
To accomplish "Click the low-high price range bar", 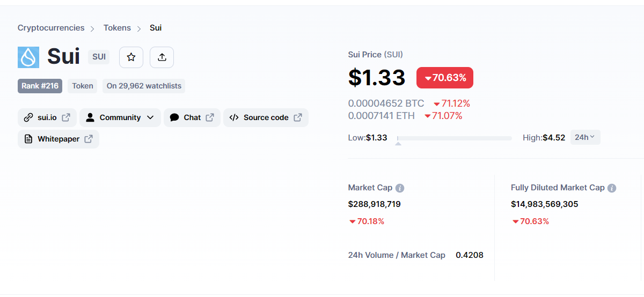I will (454, 138).
